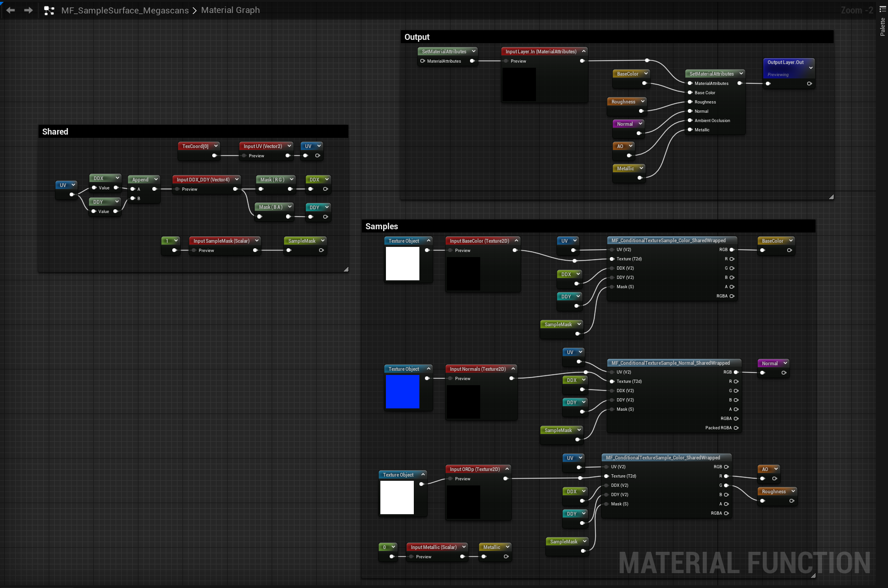Click Normal input pin on SetMaterialAttributes node
The height and width of the screenshot is (588, 888).
(x=690, y=111)
